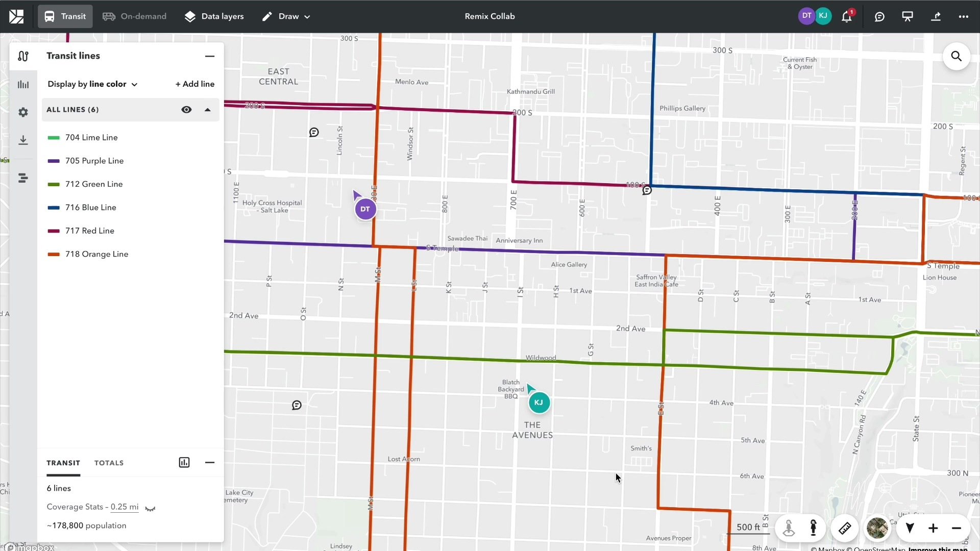The width and height of the screenshot is (980, 551).
Task: Switch to the TOTALS tab
Action: click(109, 463)
